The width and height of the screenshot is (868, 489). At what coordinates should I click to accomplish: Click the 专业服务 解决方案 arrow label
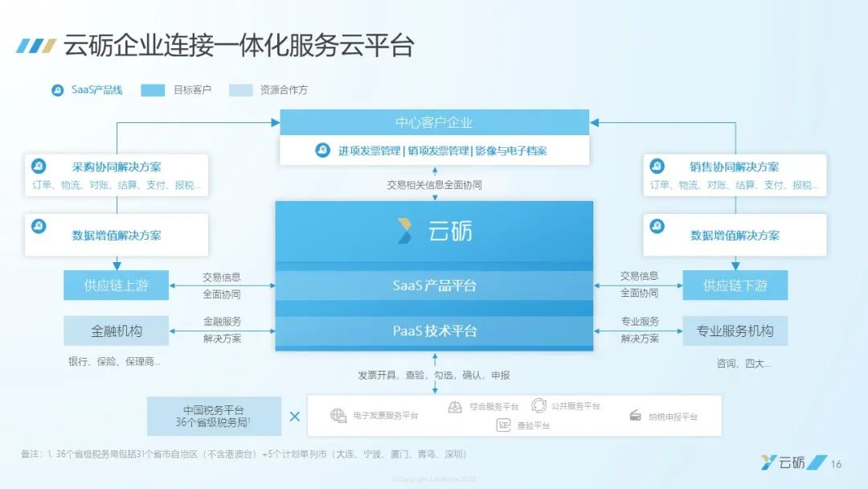[640, 330]
